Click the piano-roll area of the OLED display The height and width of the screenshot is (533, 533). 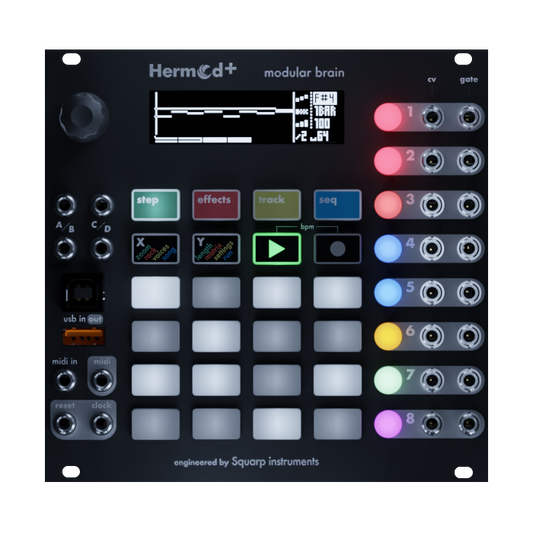tap(223, 117)
